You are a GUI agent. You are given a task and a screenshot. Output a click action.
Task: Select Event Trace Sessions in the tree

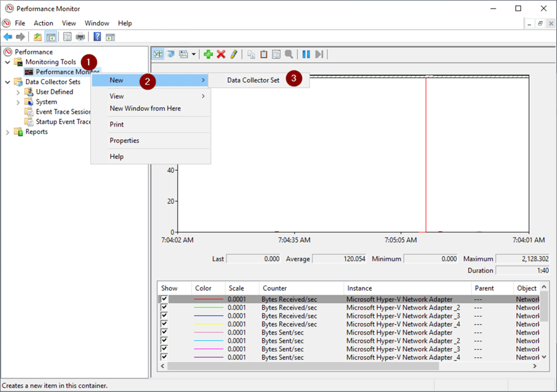pos(63,112)
